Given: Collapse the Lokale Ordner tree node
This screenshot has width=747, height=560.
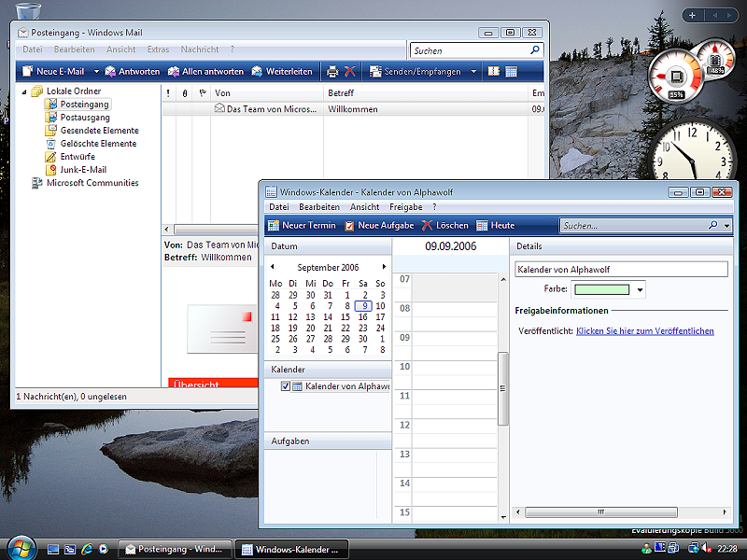Looking at the screenshot, I should click(x=24, y=91).
